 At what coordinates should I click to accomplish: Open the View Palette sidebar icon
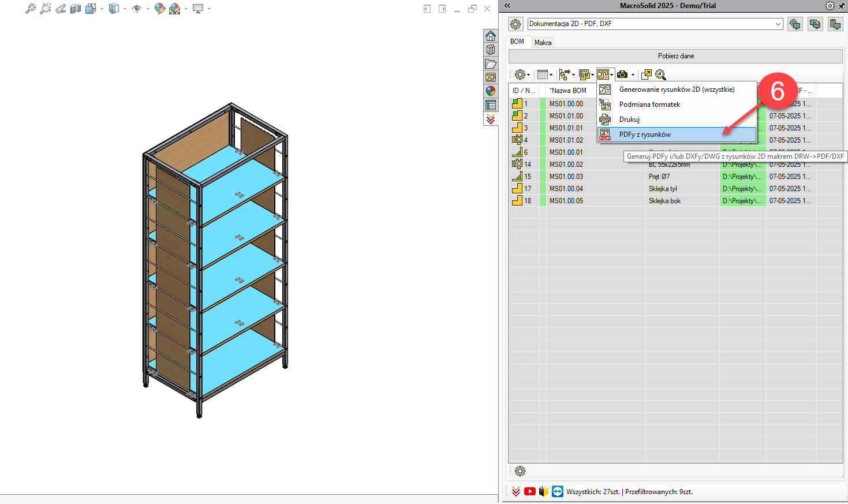[x=491, y=77]
